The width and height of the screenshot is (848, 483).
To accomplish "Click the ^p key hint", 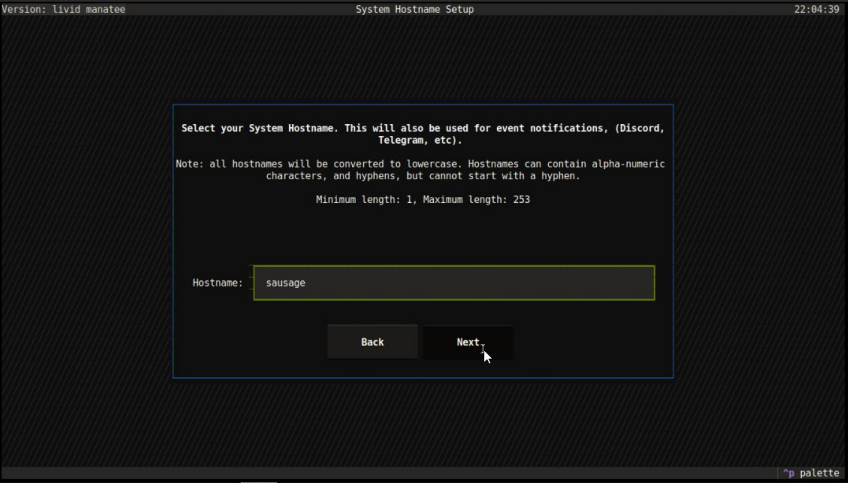I will point(788,473).
